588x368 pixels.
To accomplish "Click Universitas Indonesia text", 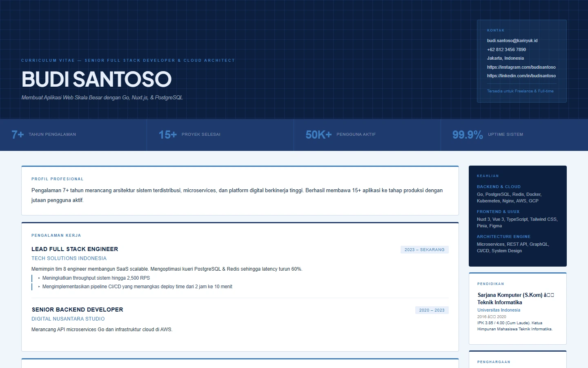I will [x=499, y=310].
